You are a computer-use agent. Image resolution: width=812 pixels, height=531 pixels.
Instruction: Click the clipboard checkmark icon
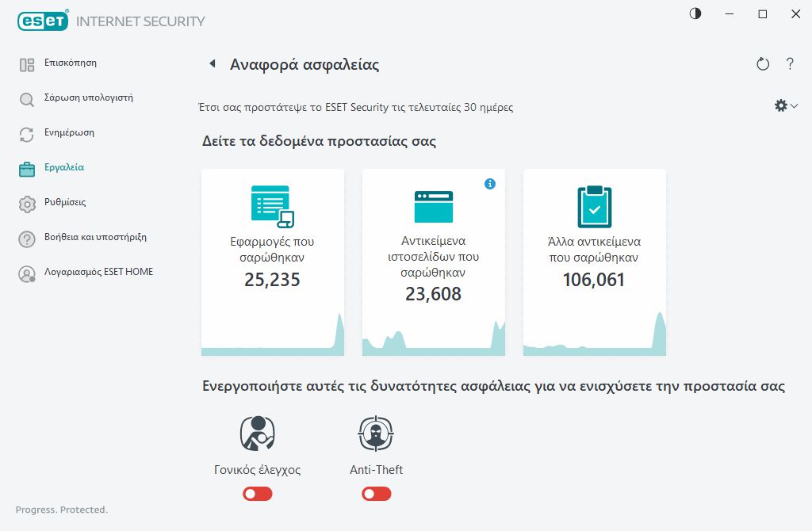coord(594,206)
